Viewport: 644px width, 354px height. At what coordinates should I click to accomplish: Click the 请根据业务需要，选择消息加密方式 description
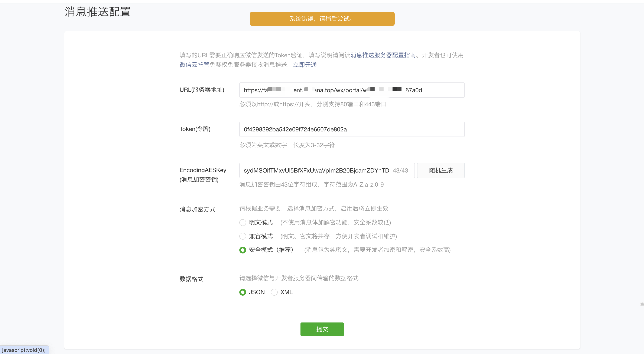point(314,208)
